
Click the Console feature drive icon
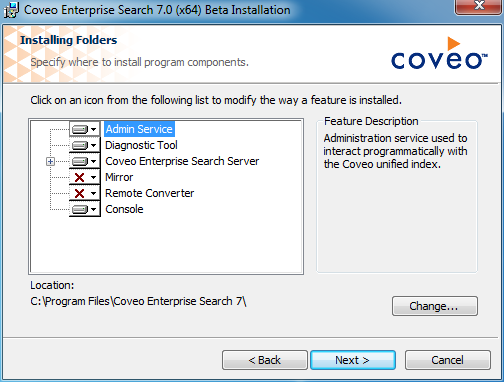click(80, 209)
